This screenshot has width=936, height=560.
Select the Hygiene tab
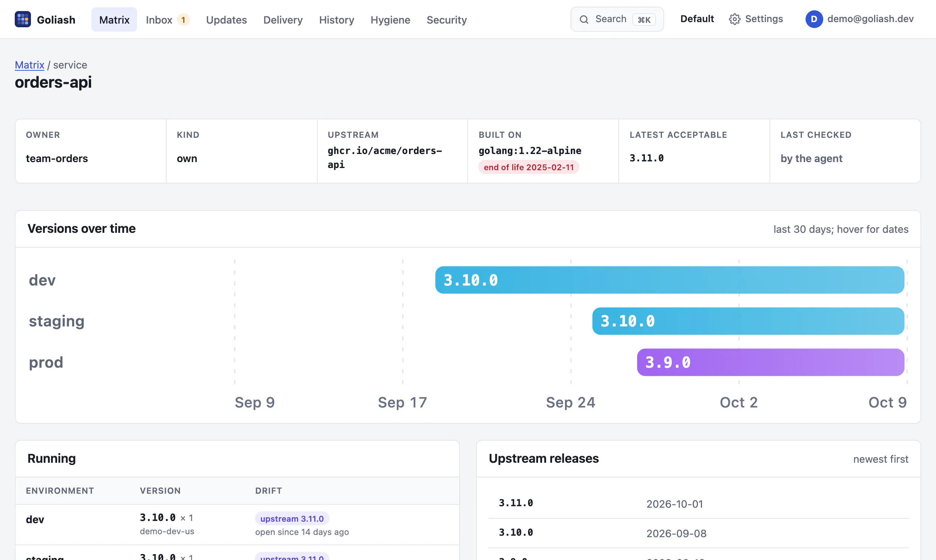coord(390,20)
